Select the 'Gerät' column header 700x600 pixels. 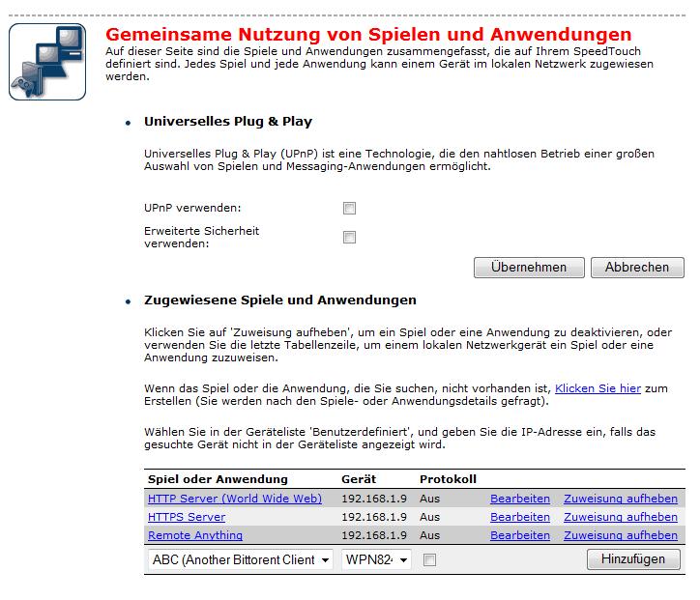359,479
